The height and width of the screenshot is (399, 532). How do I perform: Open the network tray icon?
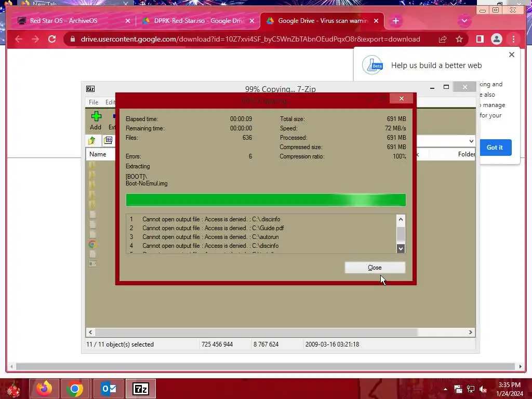471,389
